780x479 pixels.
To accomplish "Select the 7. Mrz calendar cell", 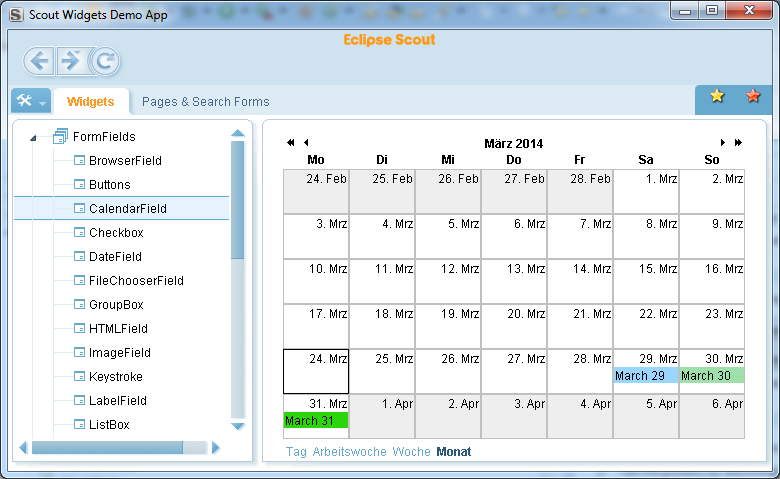I will [580, 236].
